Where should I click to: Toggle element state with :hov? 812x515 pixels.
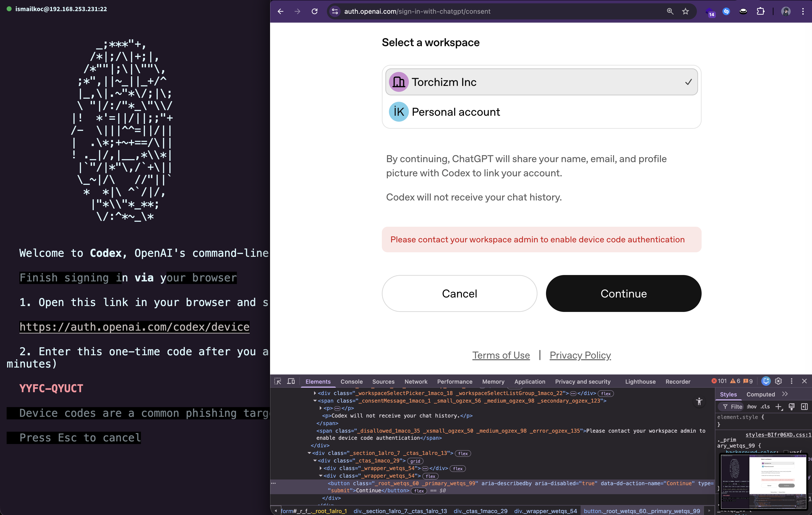point(751,407)
